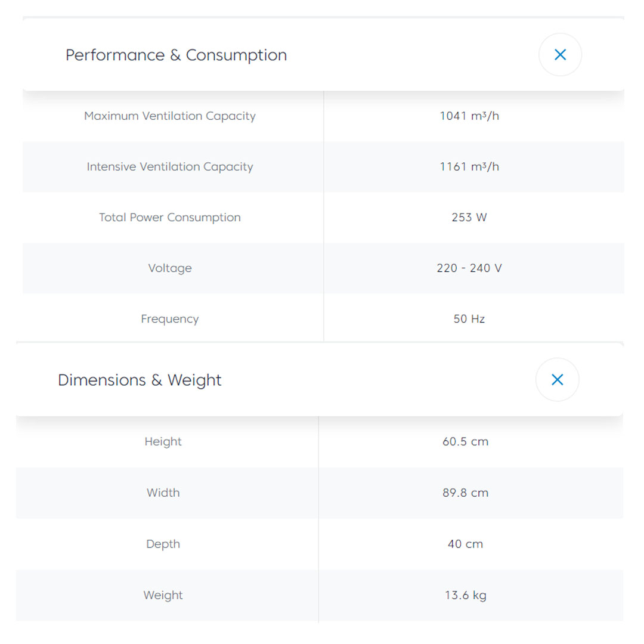Click the Depth row label
The image size is (644, 644).
[163, 544]
